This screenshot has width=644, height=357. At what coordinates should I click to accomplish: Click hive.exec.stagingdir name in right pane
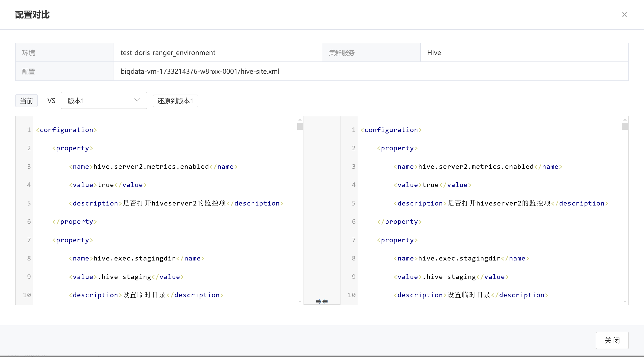coord(459,258)
